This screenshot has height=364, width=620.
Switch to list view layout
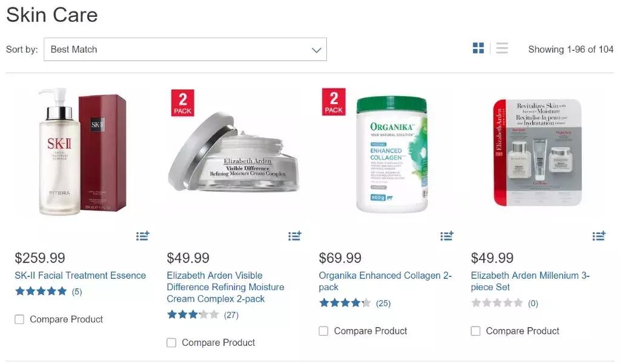tap(502, 49)
